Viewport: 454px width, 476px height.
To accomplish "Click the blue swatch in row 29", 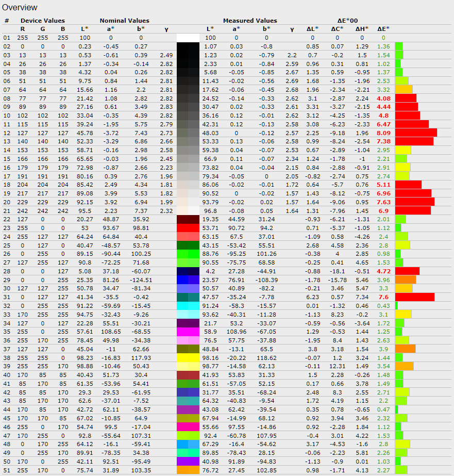I will click(x=188, y=280).
